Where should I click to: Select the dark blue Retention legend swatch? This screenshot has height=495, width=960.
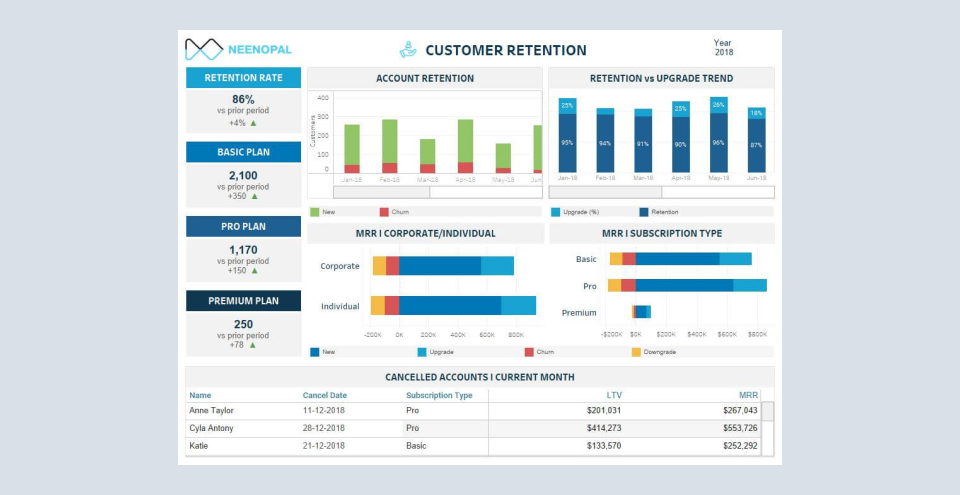pos(644,212)
